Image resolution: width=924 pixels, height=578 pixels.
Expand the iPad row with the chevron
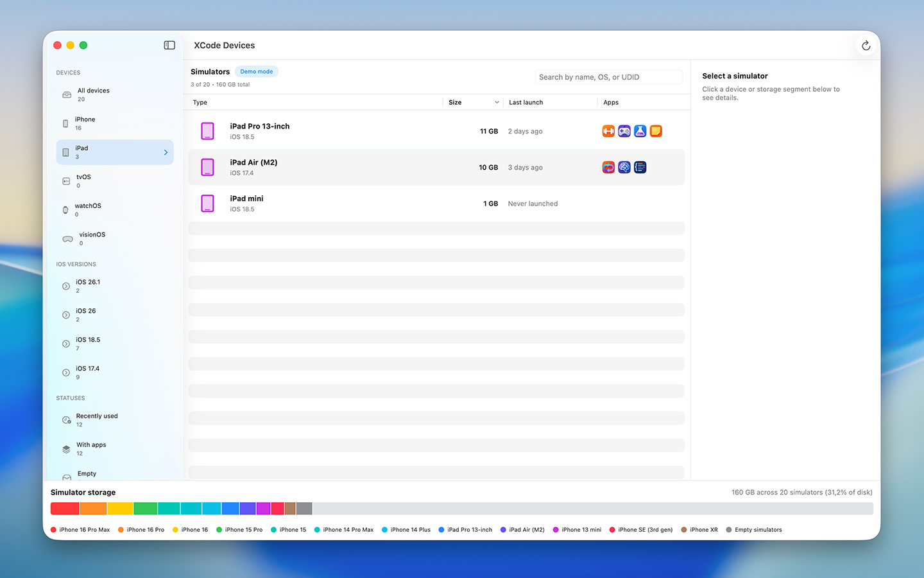tap(166, 152)
